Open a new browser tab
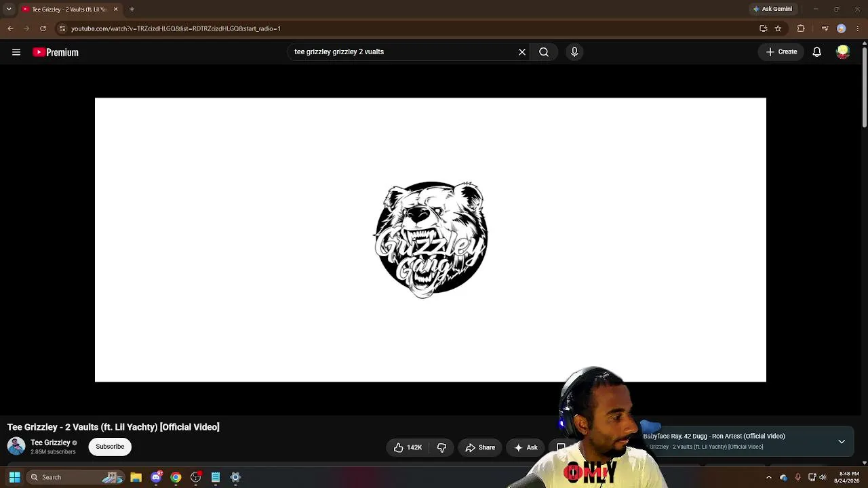This screenshot has width=868, height=488. tap(132, 9)
